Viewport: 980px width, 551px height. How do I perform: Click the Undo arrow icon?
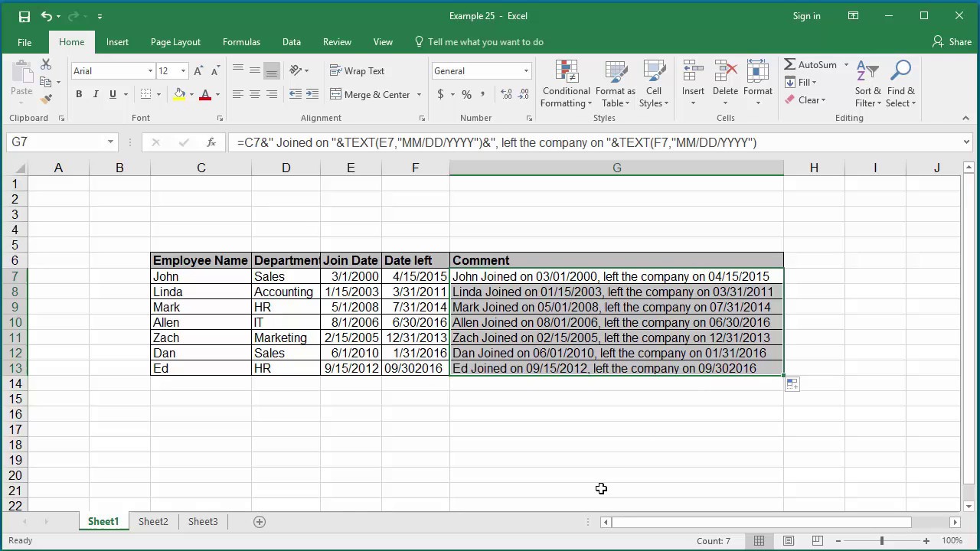(46, 16)
